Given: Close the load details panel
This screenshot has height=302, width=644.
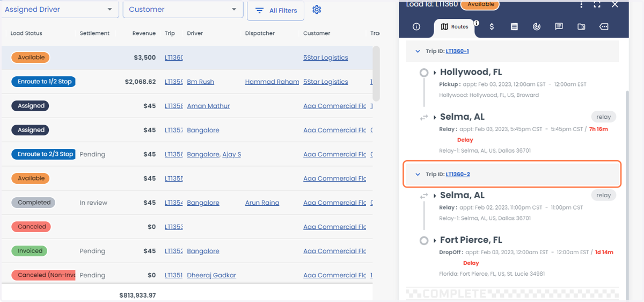Looking at the screenshot, I should pyautogui.click(x=615, y=4).
